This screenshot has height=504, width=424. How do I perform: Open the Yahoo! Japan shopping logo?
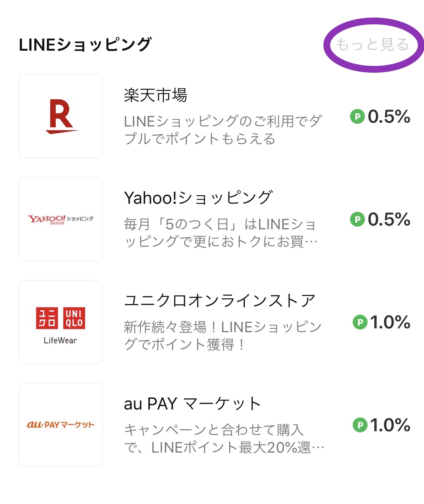(61, 219)
